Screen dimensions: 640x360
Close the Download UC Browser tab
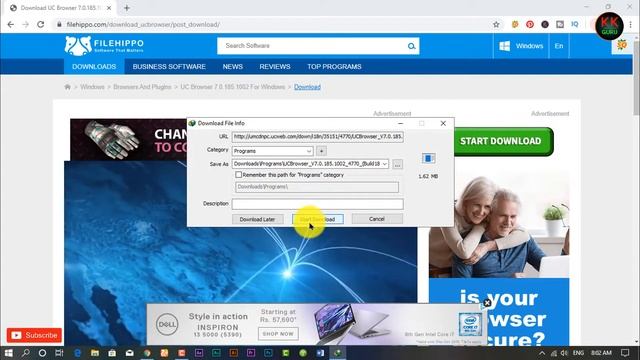point(109,8)
